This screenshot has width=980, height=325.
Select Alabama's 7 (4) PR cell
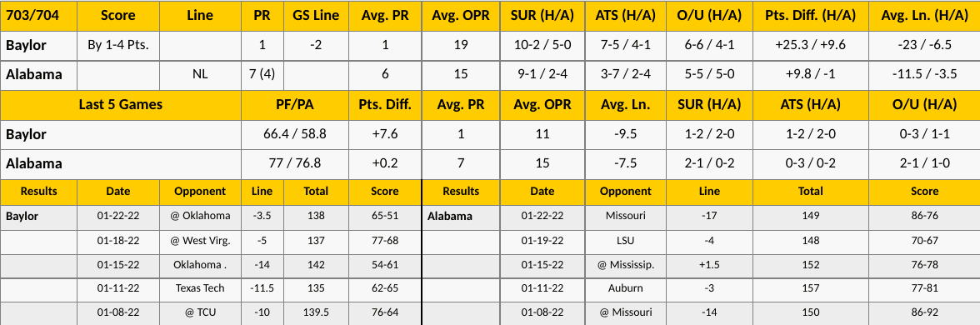click(x=262, y=75)
